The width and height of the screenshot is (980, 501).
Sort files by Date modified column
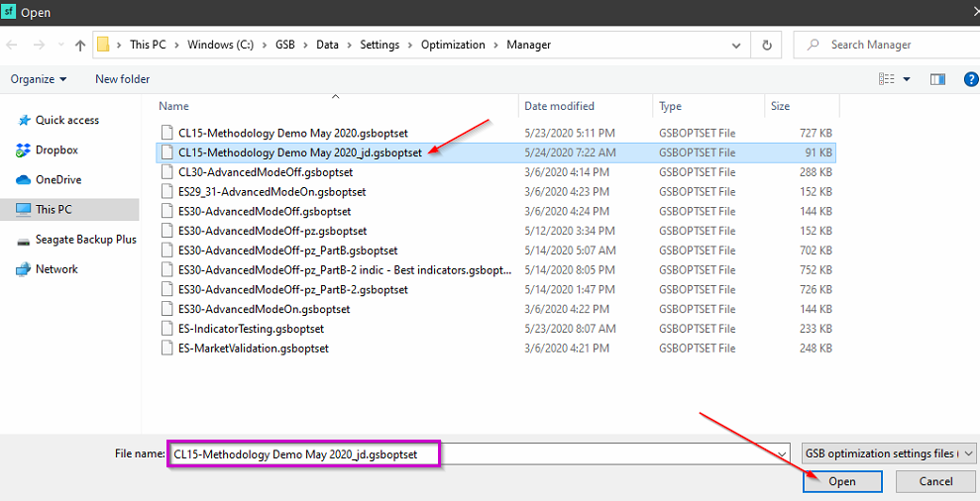click(x=560, y=106)
